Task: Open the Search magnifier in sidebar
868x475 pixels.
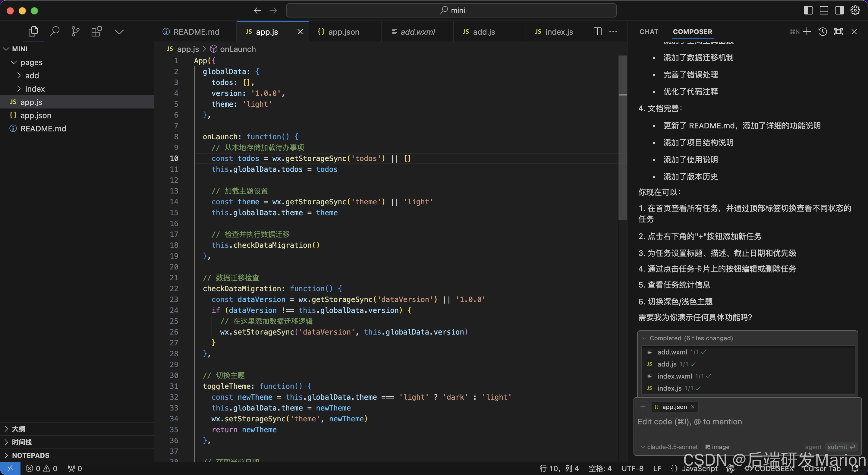Action: click(x=55, y=32)
